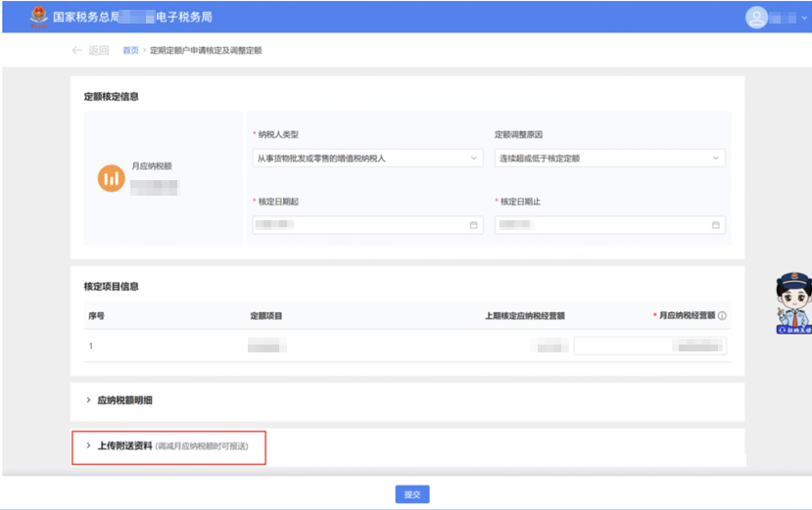The width and height of the screenshot is (812, 510).
Task: Expand the 上传附送资料 section
Action: pos(124,446)
